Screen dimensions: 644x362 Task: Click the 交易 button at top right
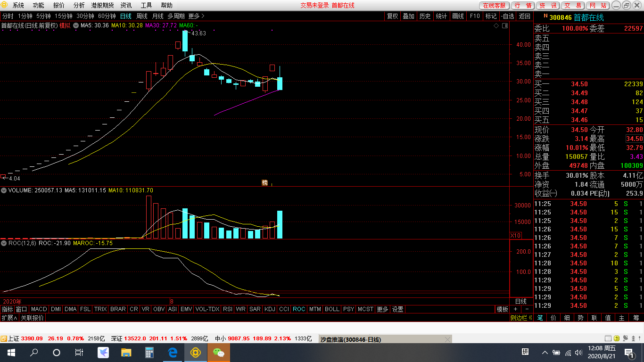(x=572, y=6)
